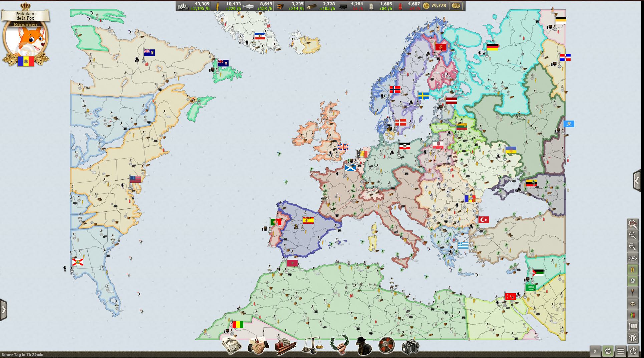644x358 pixels.
Task: Toggle army units display on map
Action: [x=633, y=281]
